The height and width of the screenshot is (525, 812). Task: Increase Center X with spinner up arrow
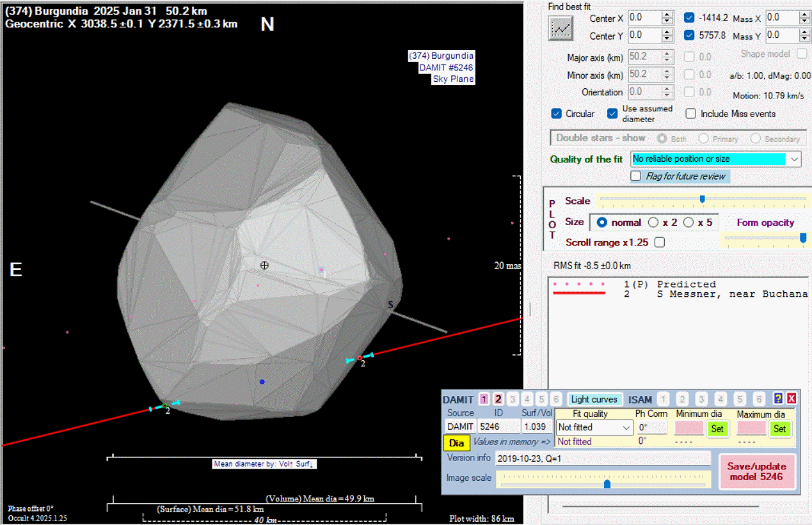pyautogui.click(x=667, y=15)
